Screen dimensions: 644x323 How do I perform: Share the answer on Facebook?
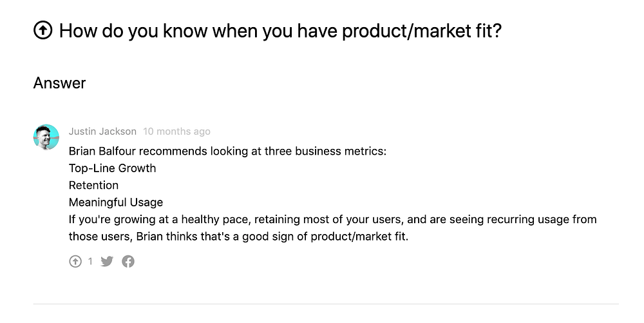(128, 261)
